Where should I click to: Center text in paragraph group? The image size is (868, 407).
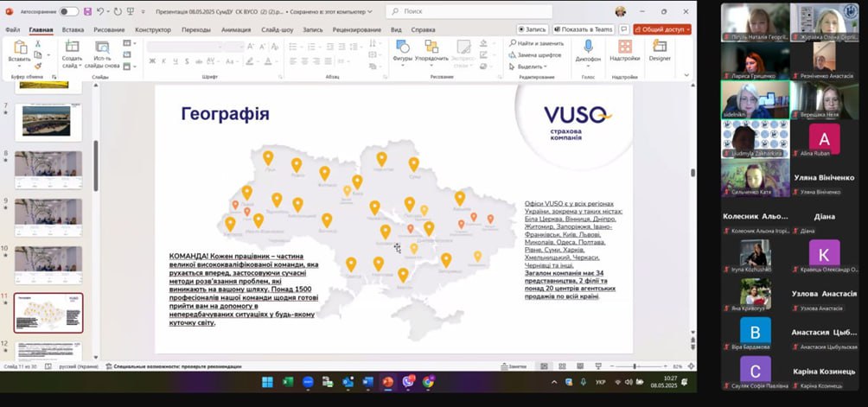(x=305, y=61)
